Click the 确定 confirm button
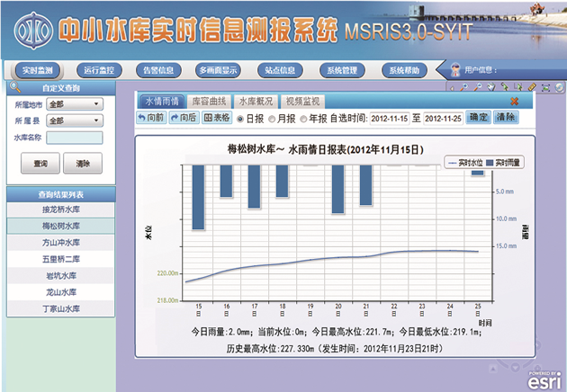The image size is (567, 392). [479, 117]
